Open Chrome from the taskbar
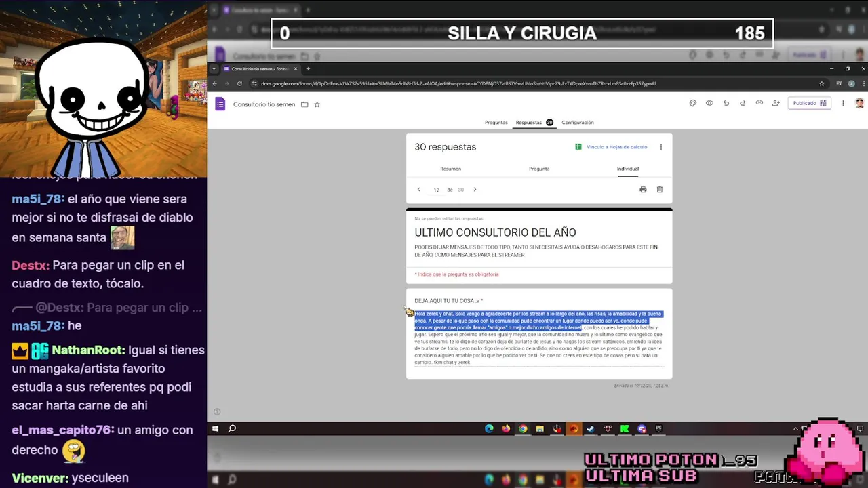868x488 pixels. pyautogui.click(x=523, y=428)
